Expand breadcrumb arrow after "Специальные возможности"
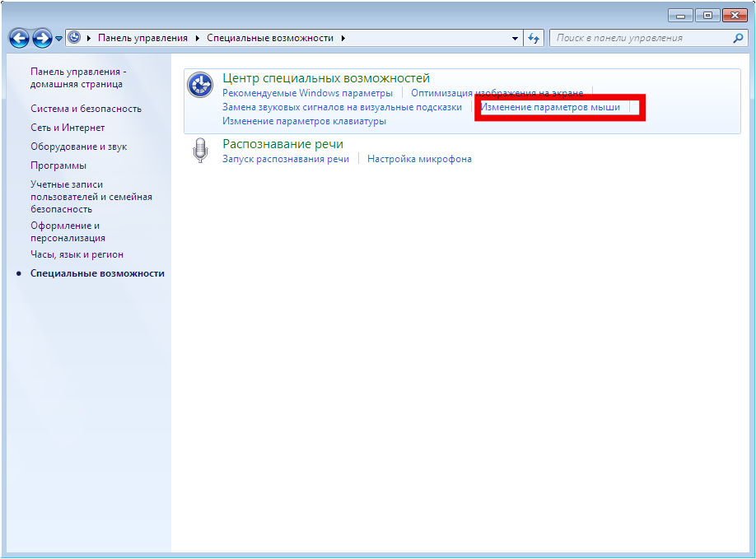Screen dimensions: 756x559 [343, 38]
